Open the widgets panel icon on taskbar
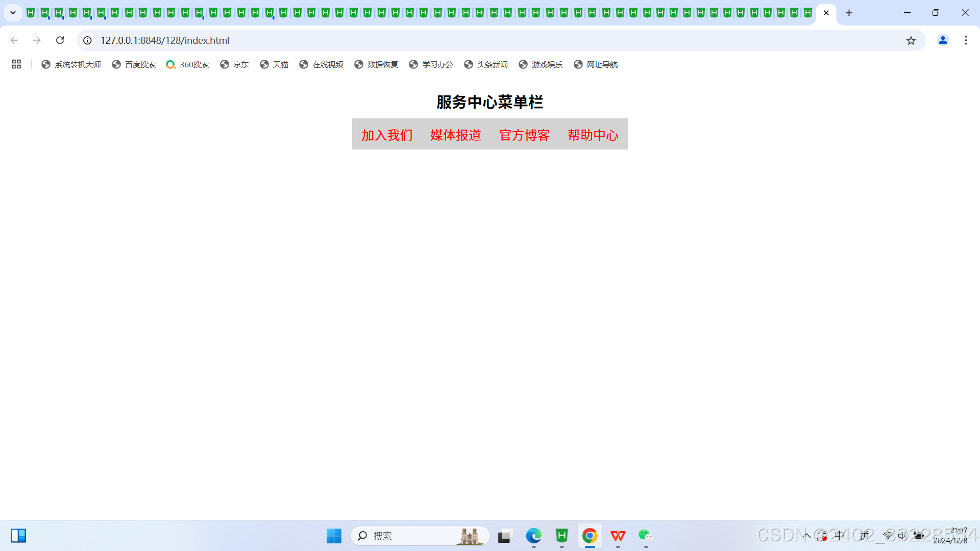 click(x=18, y=536)
